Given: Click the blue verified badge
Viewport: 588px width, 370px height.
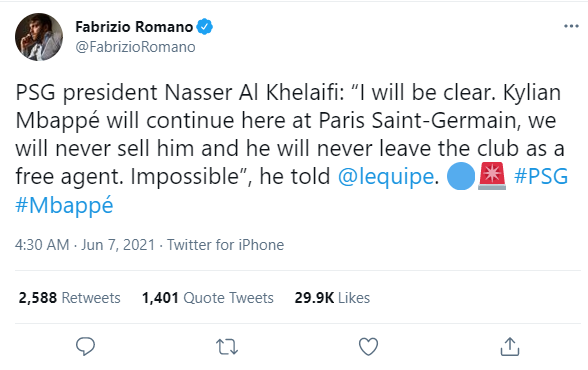Looking at the screenshot, I should point(205,27).
